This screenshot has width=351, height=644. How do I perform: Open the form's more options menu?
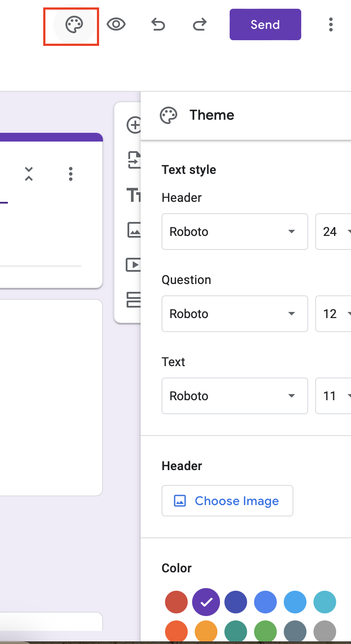click(331, 25)
